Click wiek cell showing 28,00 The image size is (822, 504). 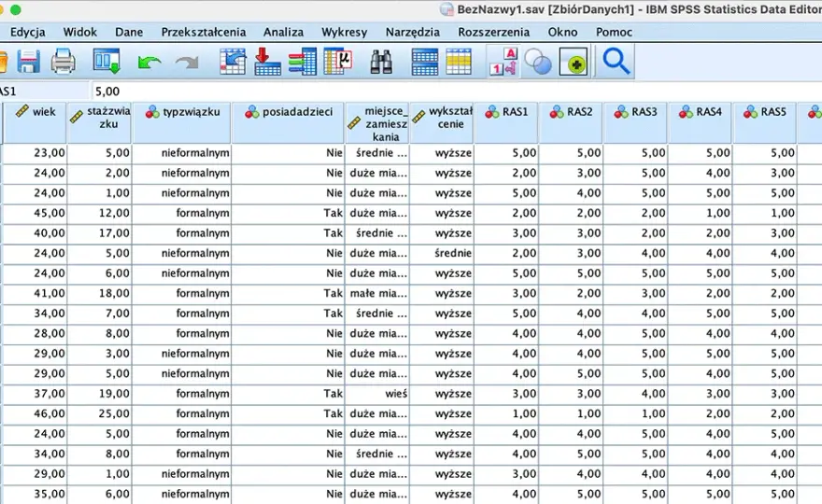click(x=35, y=334)
